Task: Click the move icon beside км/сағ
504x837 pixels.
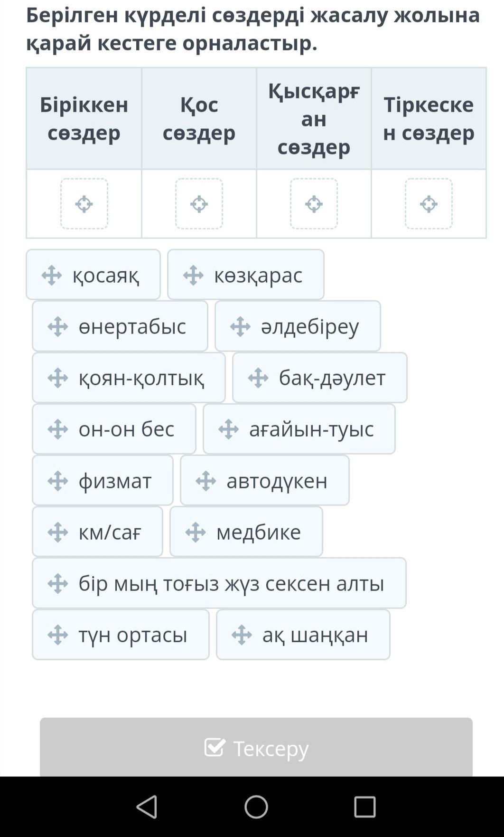Action: click(x=57, y=532)
